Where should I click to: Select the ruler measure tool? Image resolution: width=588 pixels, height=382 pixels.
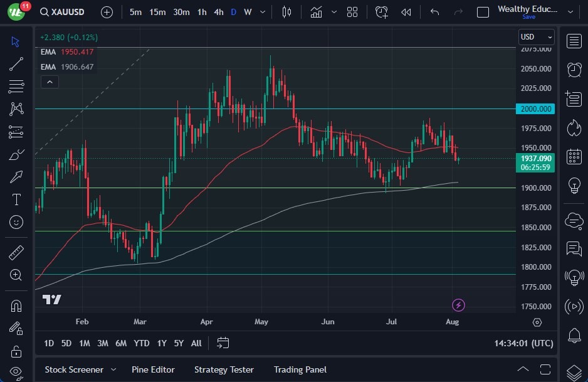tap(16, 253)
